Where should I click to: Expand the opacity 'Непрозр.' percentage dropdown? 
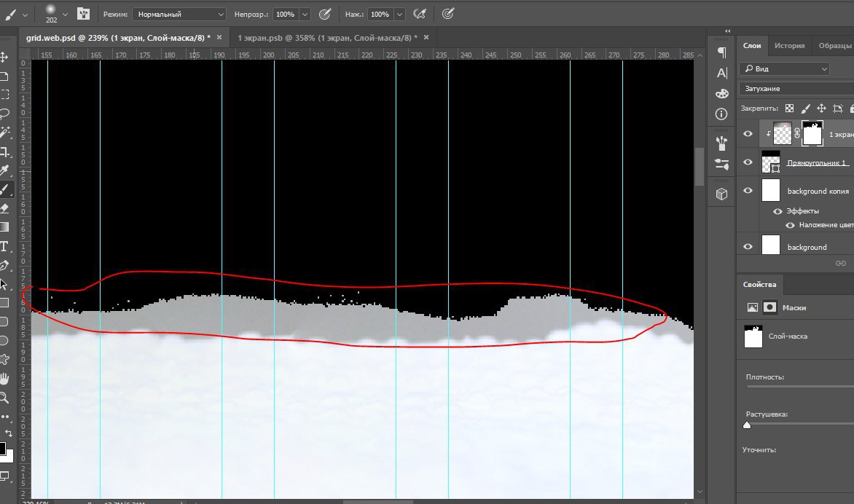click(305, 14)
